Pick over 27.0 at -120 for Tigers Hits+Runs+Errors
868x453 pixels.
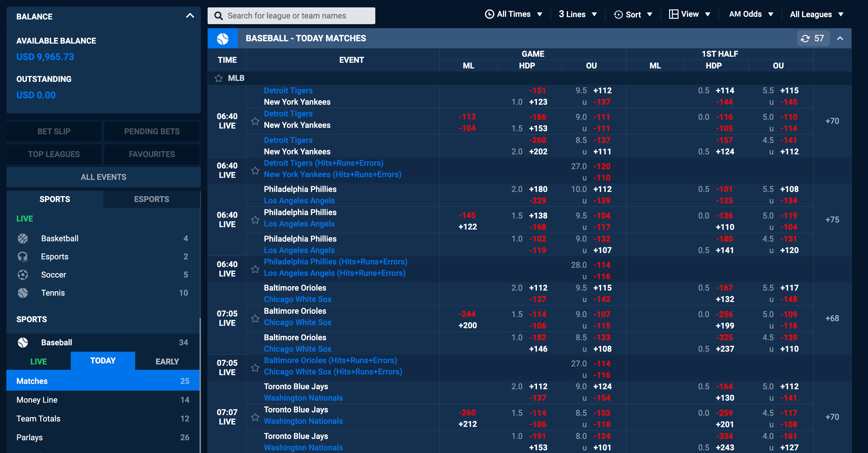point(602,166)
